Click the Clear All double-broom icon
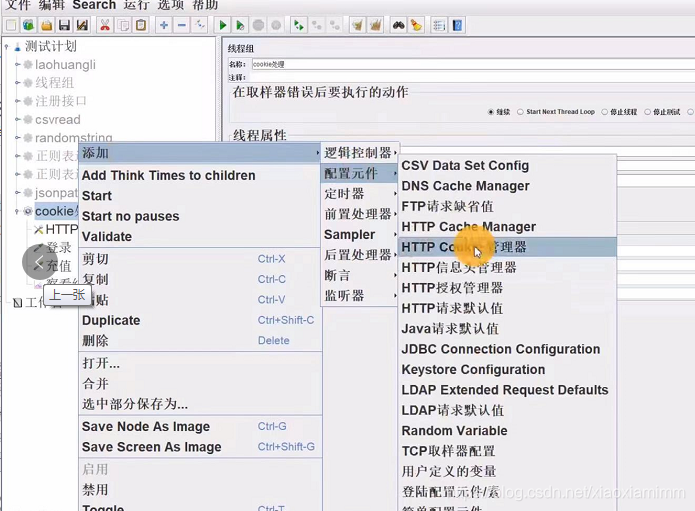695x511 pixels. pos(376,25)
